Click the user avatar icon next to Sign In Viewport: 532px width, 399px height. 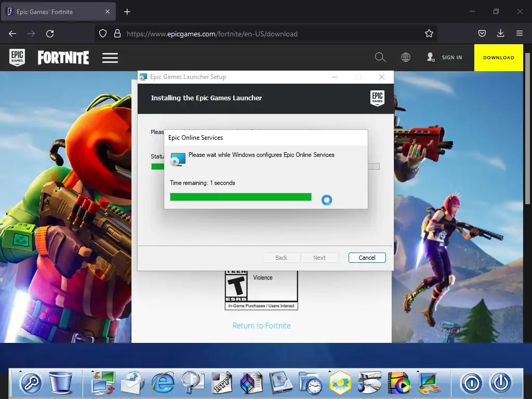431,57
